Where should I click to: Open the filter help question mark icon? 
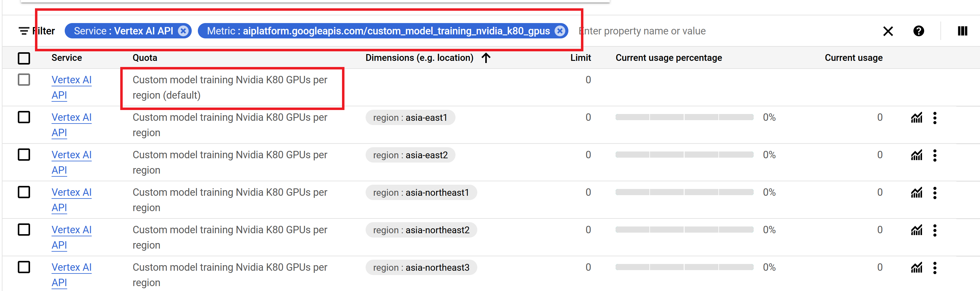[x=918, y=31]
